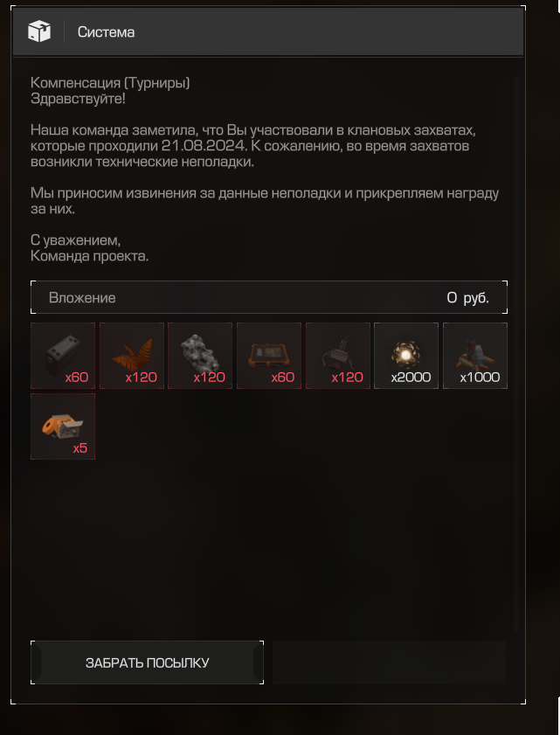
Task: Click the 21.08.2024 date in message
Action: [204, 146]
